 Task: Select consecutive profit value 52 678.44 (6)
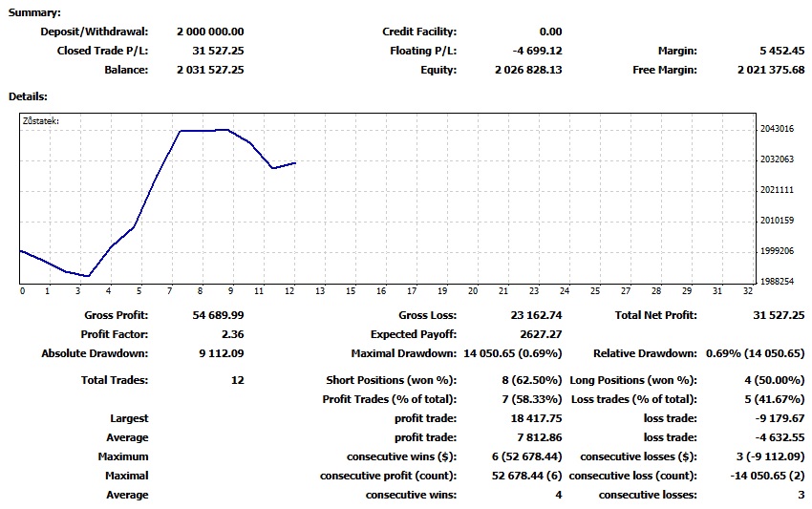pos(527,477)
